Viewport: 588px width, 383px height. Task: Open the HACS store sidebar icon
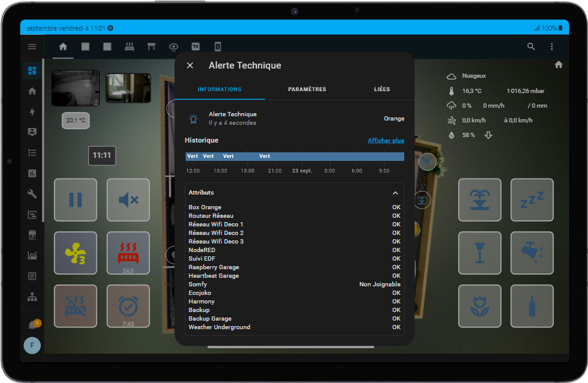[32, 235]
